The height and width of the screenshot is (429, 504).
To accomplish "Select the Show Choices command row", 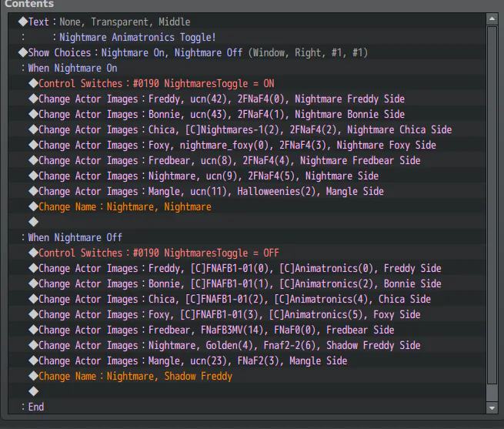I will [247, 52].
